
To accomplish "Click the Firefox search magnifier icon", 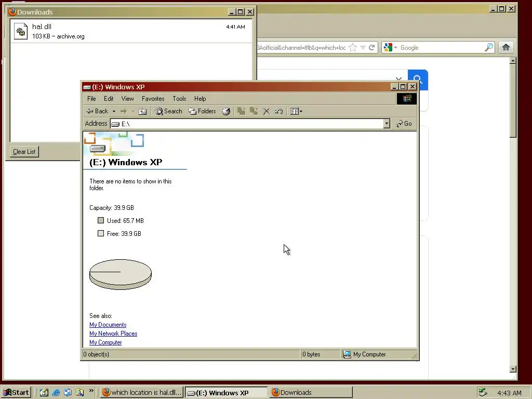I will pos(488,47).
